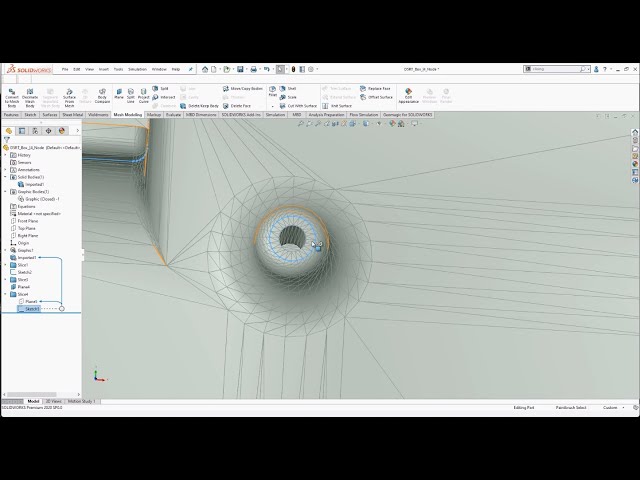The image size is (640, 480).
Task: Select Sketch3 in the feature tree
Action: [x=29, y=309]
